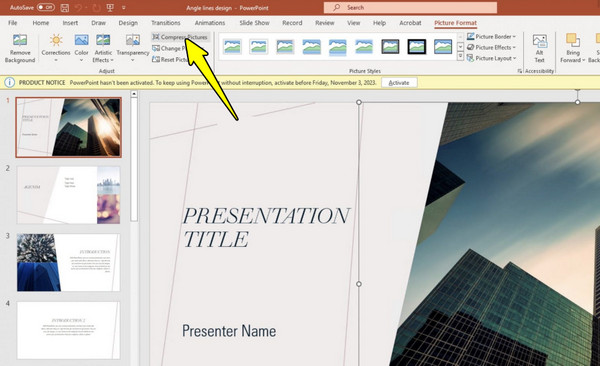This screenshot has height=366, width=600.
Task: Click the Activate button
Action: (x=399, y=83)
